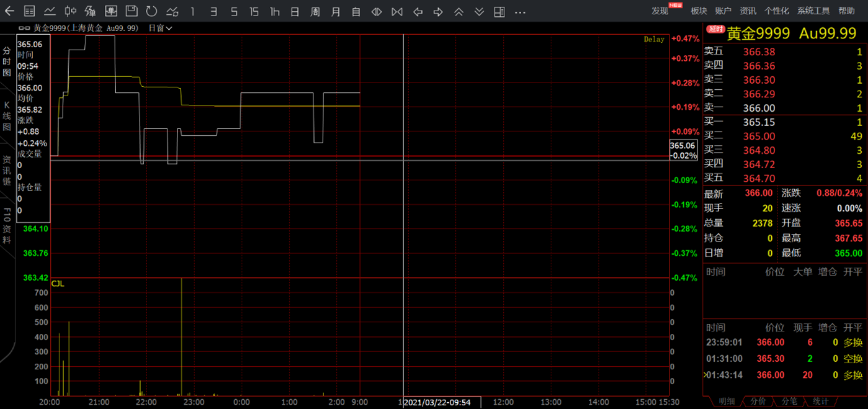Expand the 日窗 dropdown
Viewport: 868px width, 409px height.
click(160, 28)
